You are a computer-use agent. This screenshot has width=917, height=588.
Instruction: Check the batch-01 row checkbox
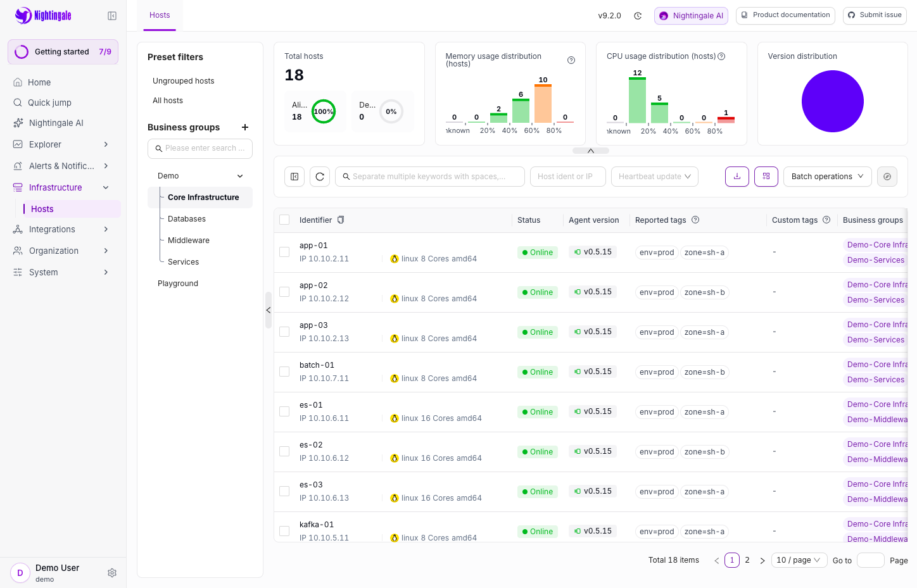(284, 372)
